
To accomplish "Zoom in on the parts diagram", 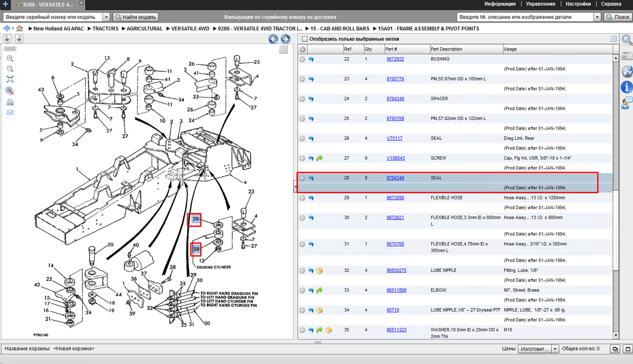I will 10,59.
